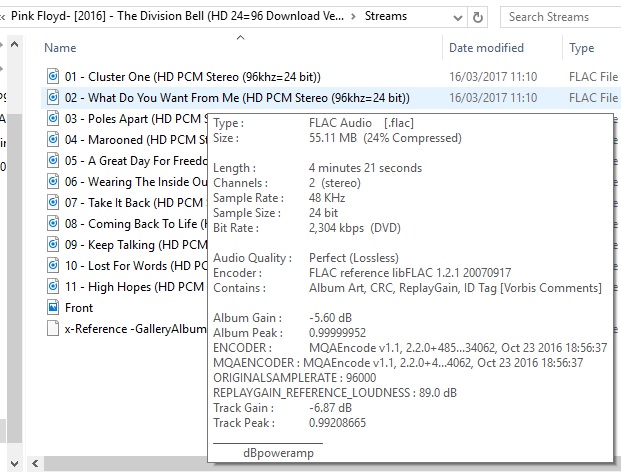This screenshot has height=473, width=621.
Task: Select file 09 - Keep Talking
Action: (136, 244)
